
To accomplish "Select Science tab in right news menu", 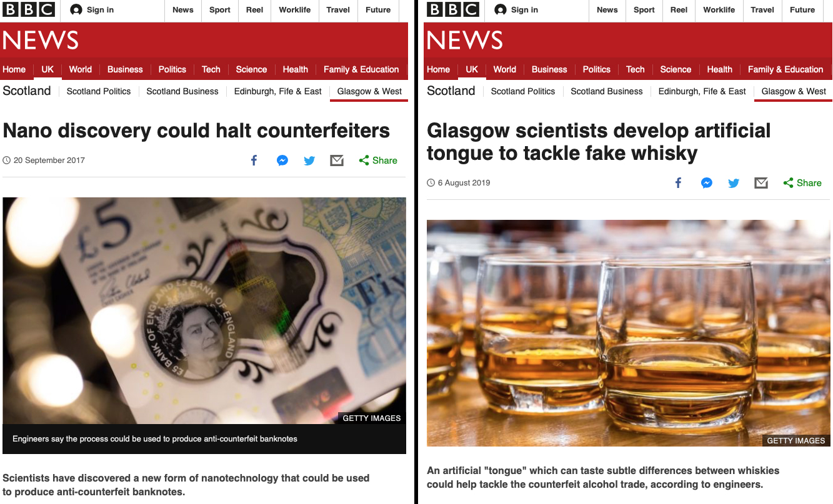I will [x=676, y=69].
